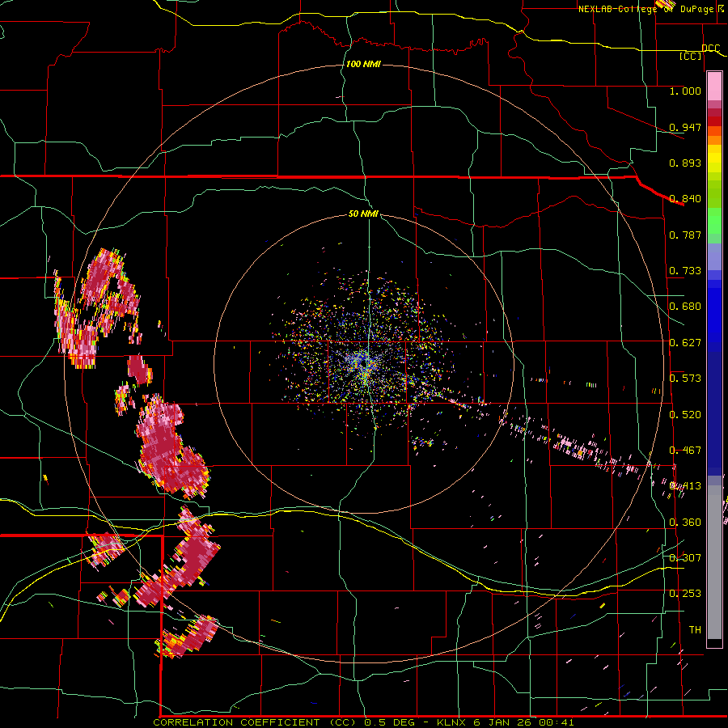Click the TH label on the legend
This screenshot has height=728, width=728.
click(x=695, y=629)
